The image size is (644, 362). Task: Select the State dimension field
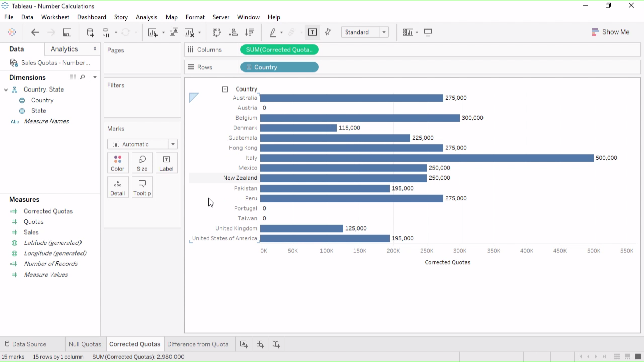pyautogui.click(x=38, y=111)
